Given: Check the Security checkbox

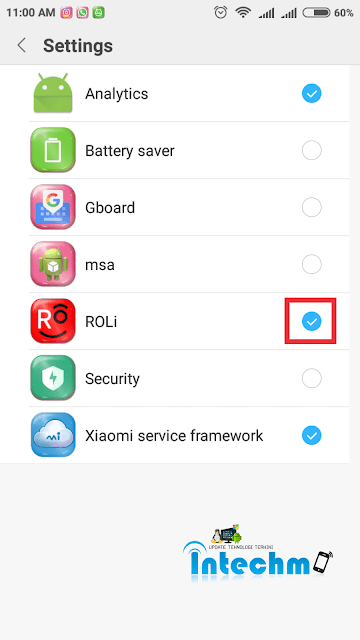Looking at the screenshot, I should tap(311, 378).
